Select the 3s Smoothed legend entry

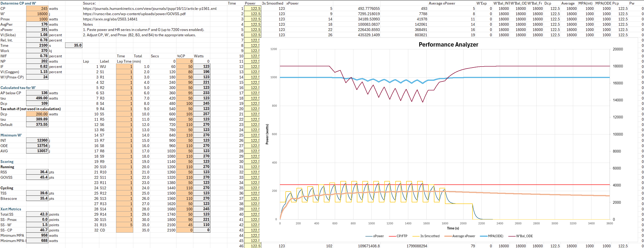click(430, 236)
